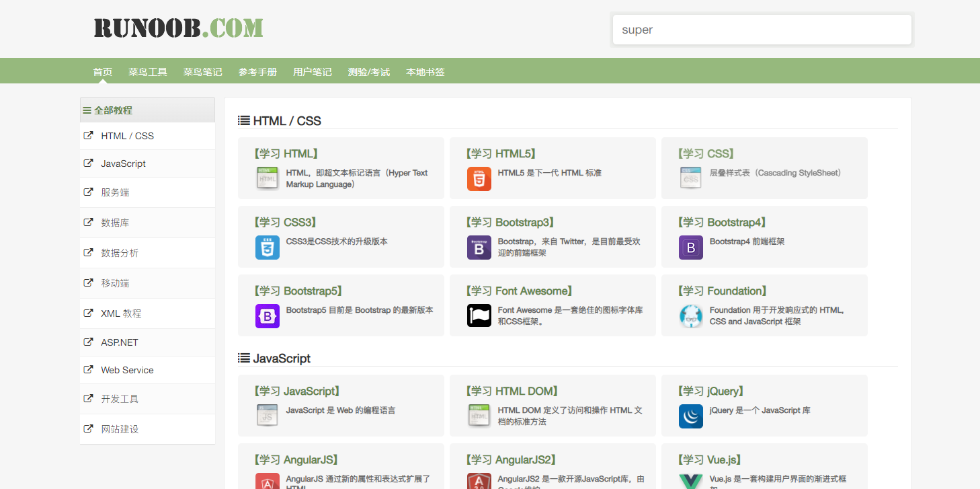The height and width of the screenshot is (489, 980).
Task: Click the HTML tutorial icon
Action: 268,178
